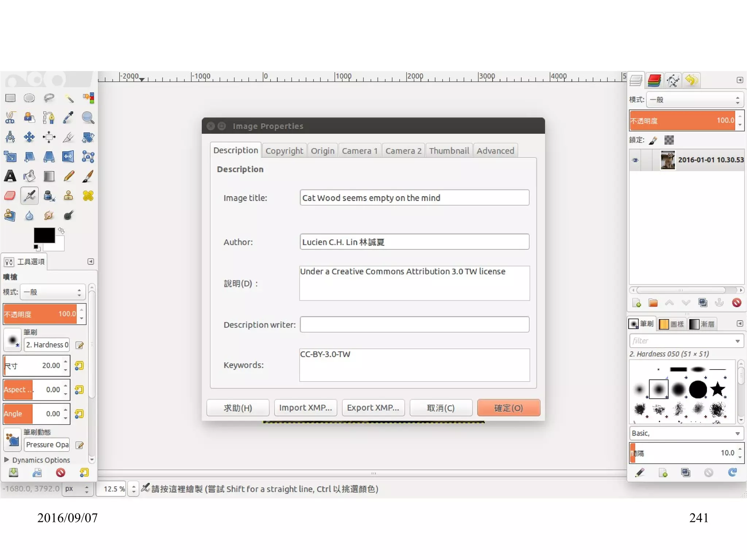Viewport: 747px width, 560px height.
Task: Open the Advanced tab
Action: (495, 151)
